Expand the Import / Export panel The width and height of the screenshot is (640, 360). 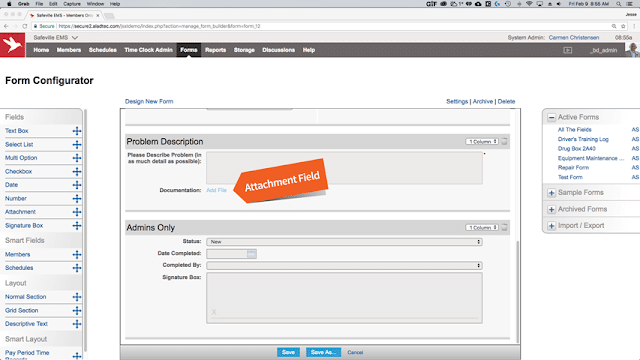point(551,226)
